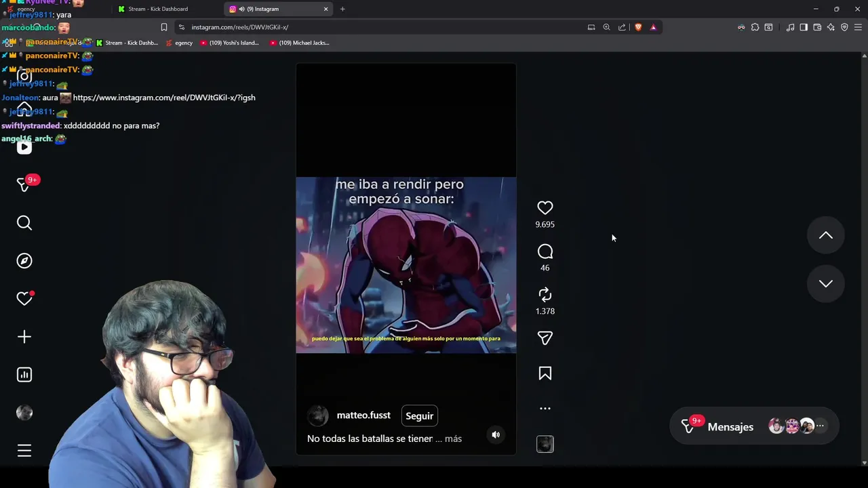This screenshot has height=488, width=868.
Task: Open the egency bookmark
Action: pos(179,43)
